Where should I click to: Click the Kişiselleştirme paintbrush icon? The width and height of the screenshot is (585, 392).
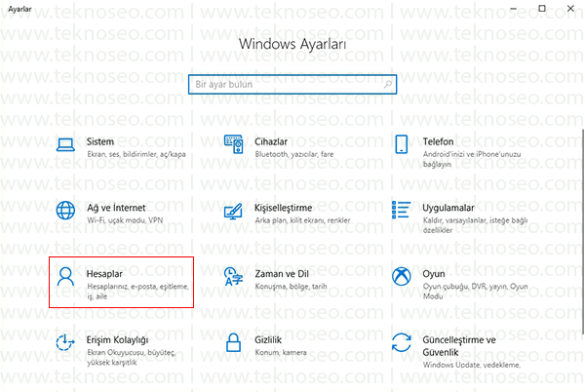tap(233, 211)
